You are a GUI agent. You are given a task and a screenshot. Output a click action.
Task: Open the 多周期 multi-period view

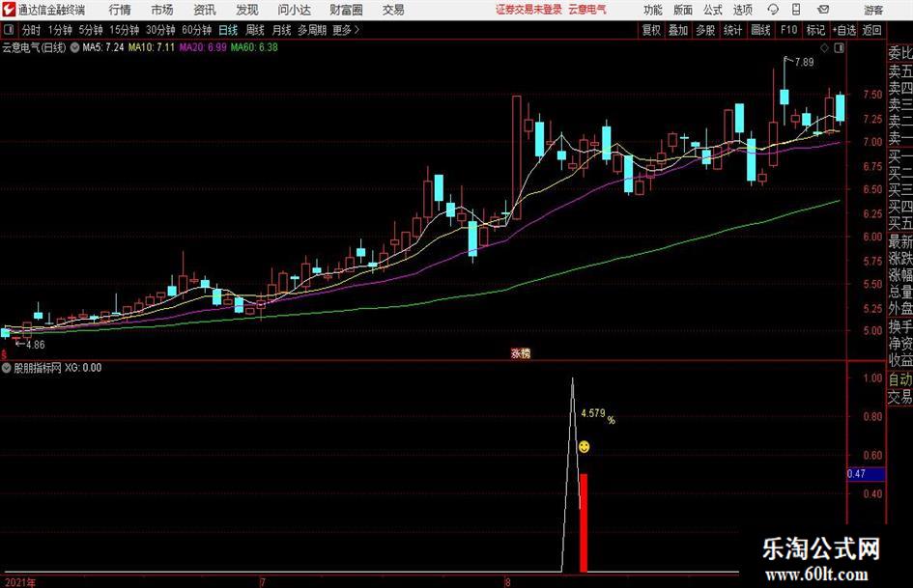(x=312, y=30)
